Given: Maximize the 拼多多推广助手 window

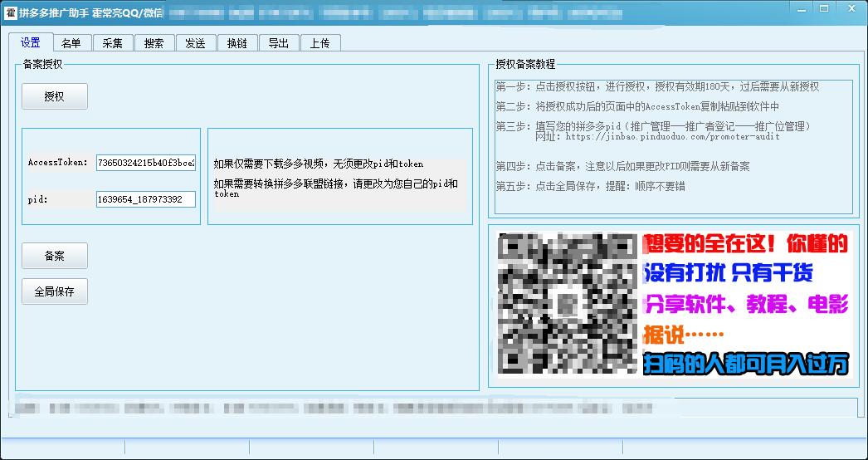Looking at the screenshot, I should [x=824, y=9].
